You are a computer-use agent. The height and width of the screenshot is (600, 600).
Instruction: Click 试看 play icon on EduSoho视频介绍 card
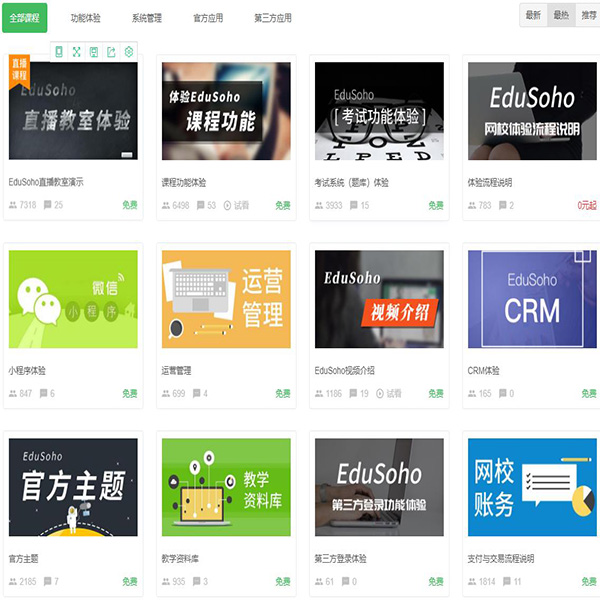tap(380, 394)
